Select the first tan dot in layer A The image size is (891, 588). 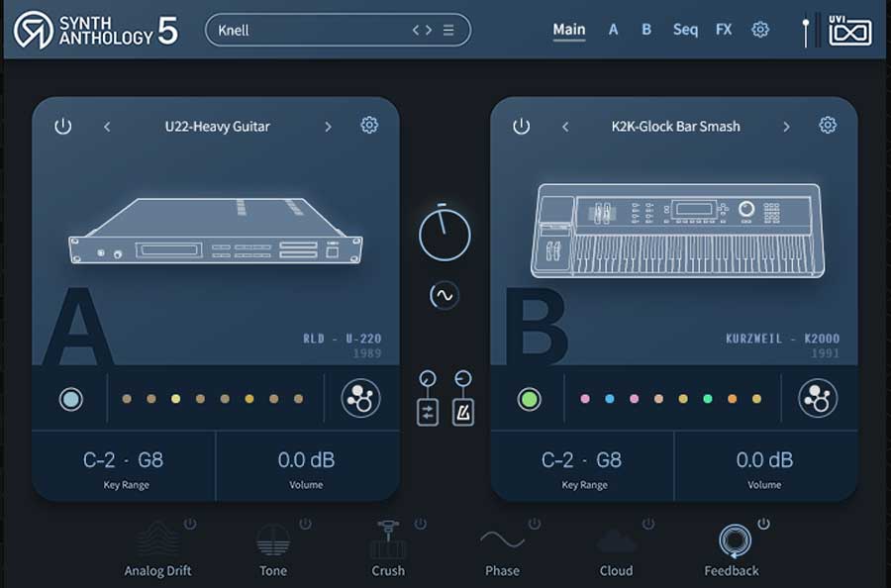tap(127, 399)
